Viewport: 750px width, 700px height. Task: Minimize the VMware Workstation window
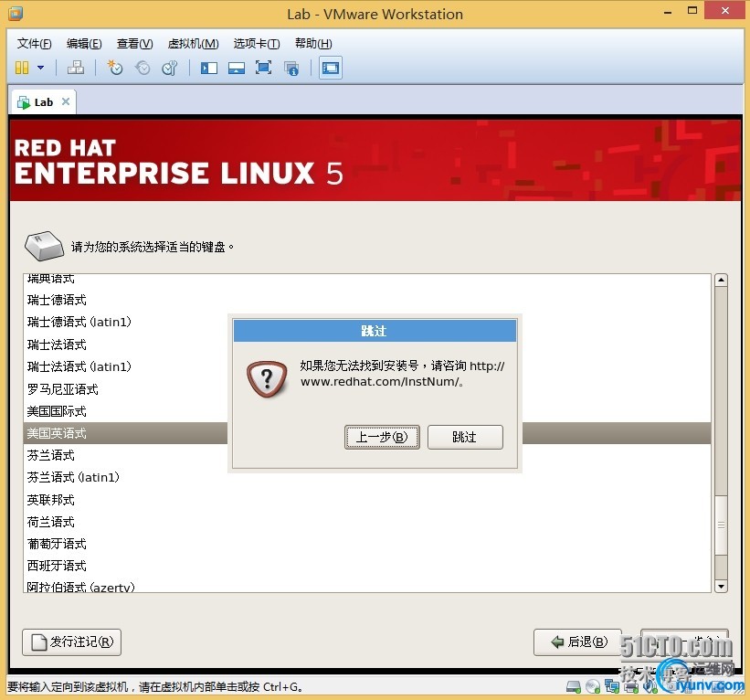pyautogui.click(x=668, y=11)
